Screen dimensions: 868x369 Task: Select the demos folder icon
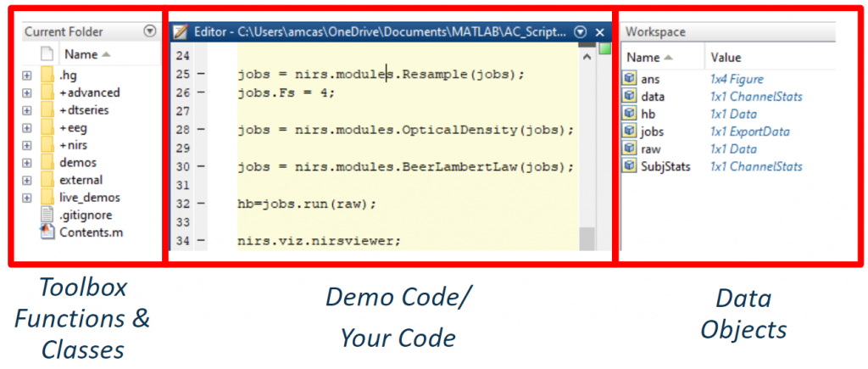click(x=47, y=163)
